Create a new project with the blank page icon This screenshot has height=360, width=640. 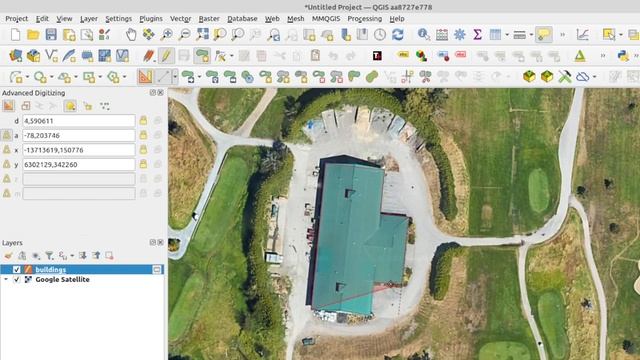(x=16, y=35)
